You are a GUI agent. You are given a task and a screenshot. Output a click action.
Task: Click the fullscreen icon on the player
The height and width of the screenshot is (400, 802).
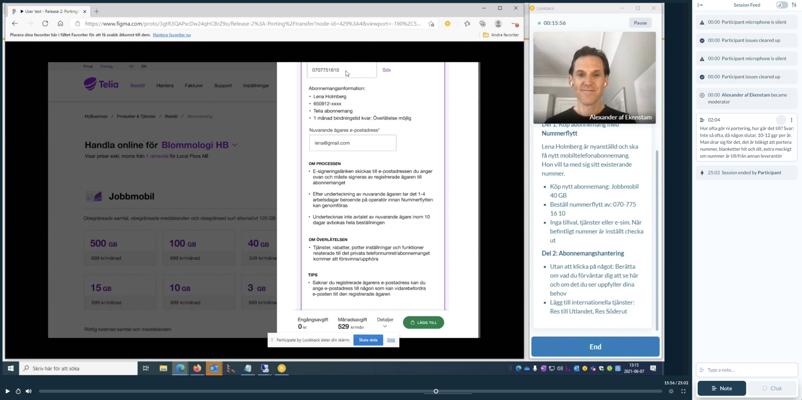[683, 391]
